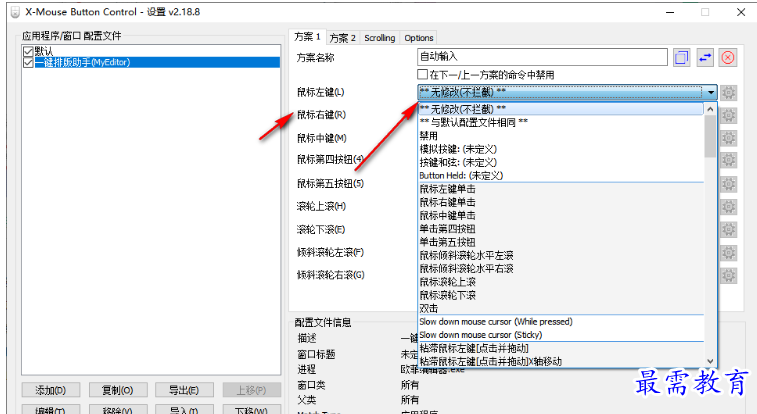The image size is (757, 414).
Task: Choose 单击第五按钮 option
Action: [x=561, y=242]
